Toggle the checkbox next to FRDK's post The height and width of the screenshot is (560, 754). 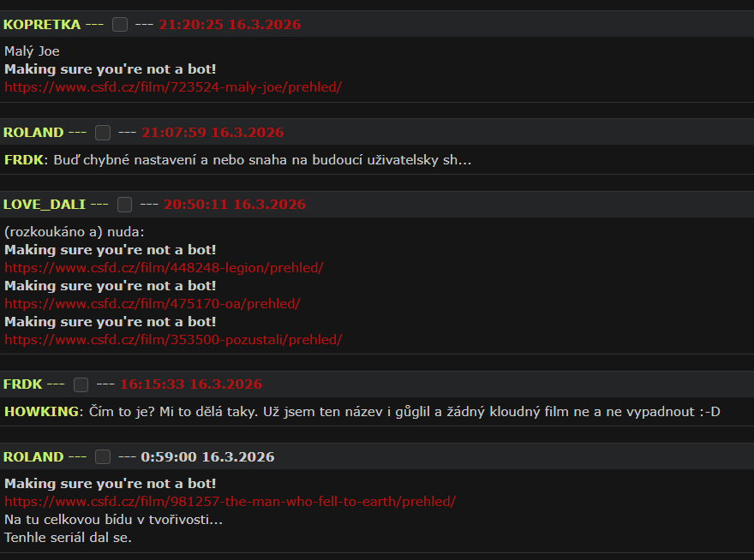point(81,384)
